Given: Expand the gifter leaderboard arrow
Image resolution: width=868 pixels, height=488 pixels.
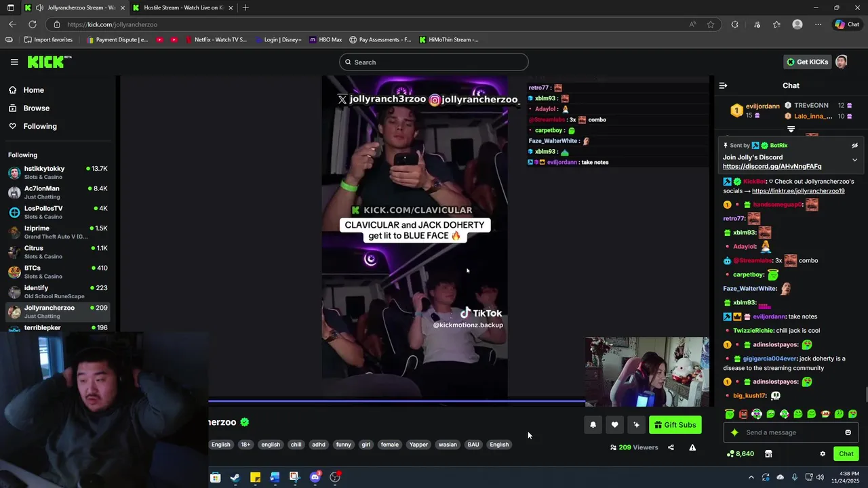Looking at the screenshot, I should pos(791,129).
